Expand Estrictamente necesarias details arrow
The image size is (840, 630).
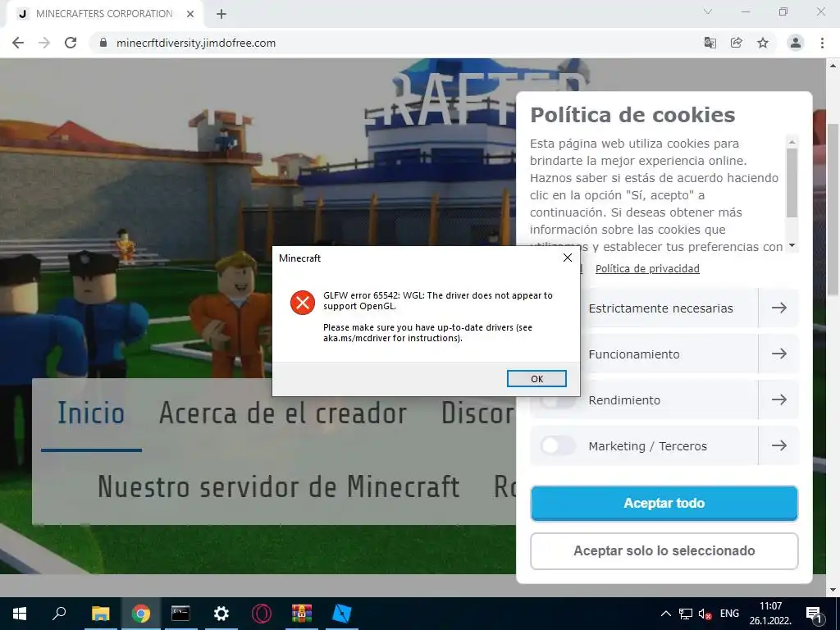[x=779, y=308]
